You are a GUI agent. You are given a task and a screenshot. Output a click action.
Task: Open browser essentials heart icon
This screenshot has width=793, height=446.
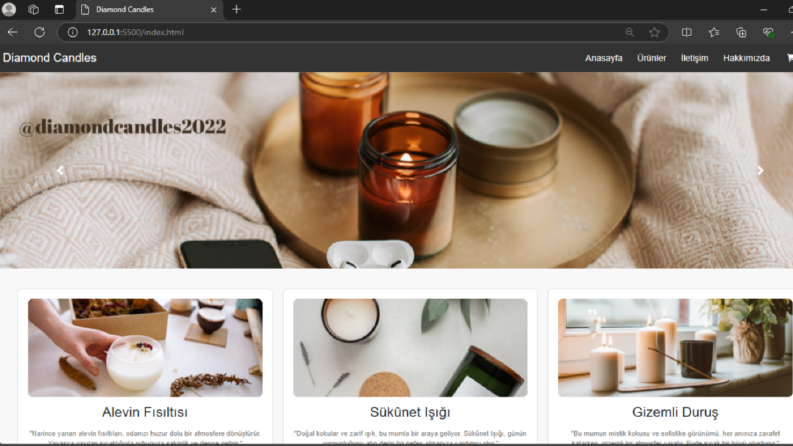[x=768, y=32]
